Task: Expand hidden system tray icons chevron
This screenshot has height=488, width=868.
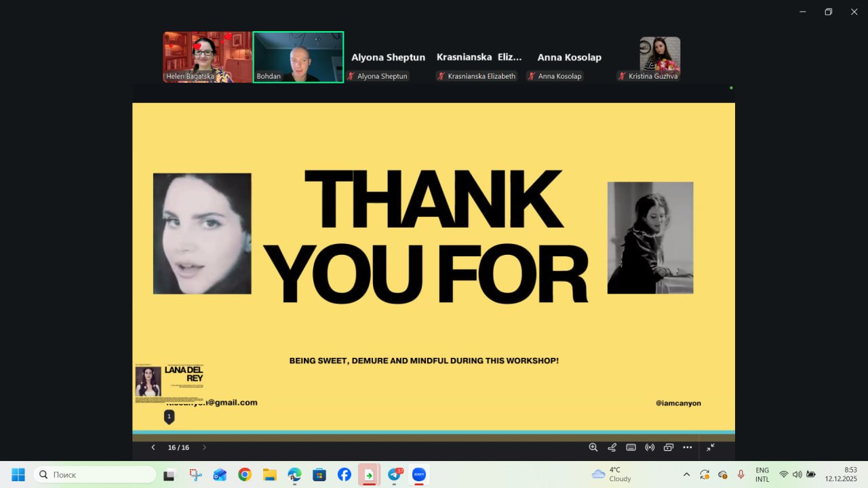Action: click(686, 474)
